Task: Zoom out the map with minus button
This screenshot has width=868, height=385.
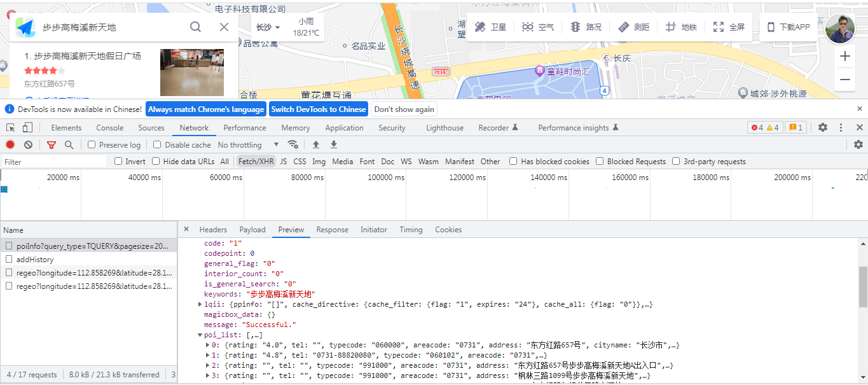Action: pyautogui.click(x=845, y=80)
